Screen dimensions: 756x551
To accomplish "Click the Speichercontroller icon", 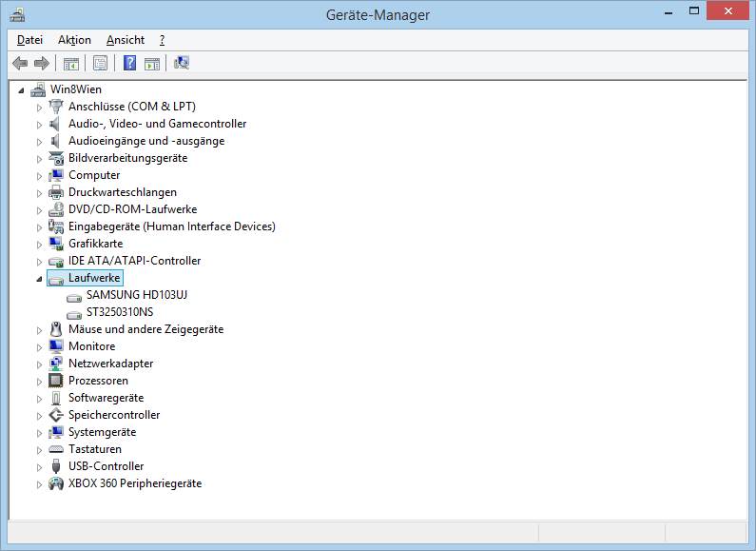I will coord(56,415).
